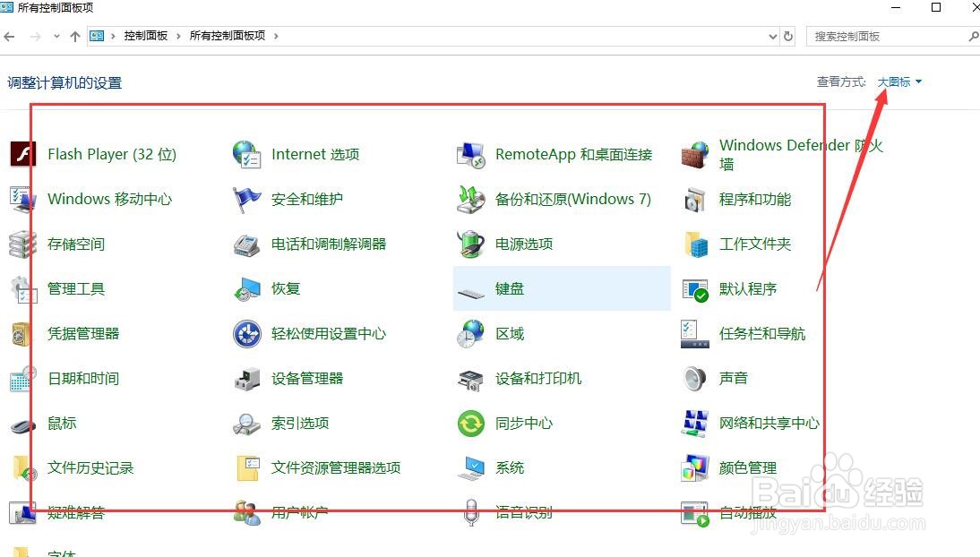Open the 区域 globe and clock icon
Viewport: 980px width, 557px height.
470,334
